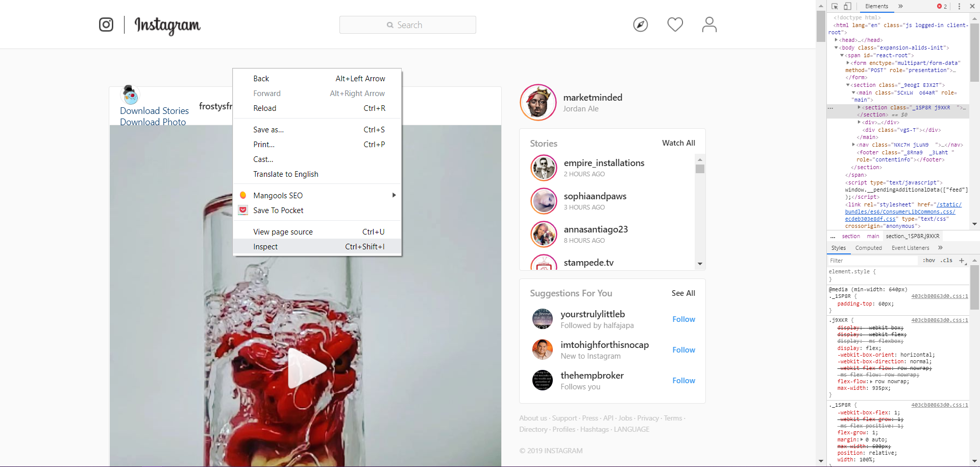Open Mangools SEO submenu arrow
Screen dimensions: 980x467
point(394,195)
